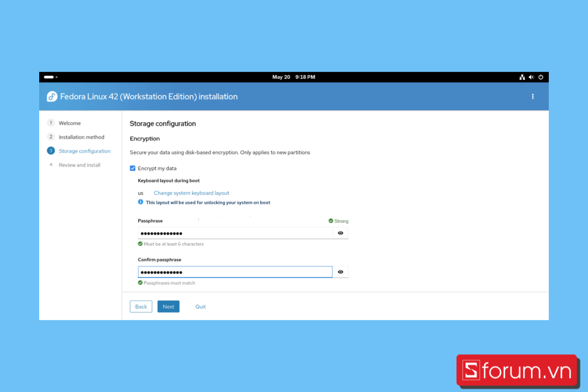Screen dimensions: 588x392
Task: Click the Strong strength label
Action: coord(342,221)
